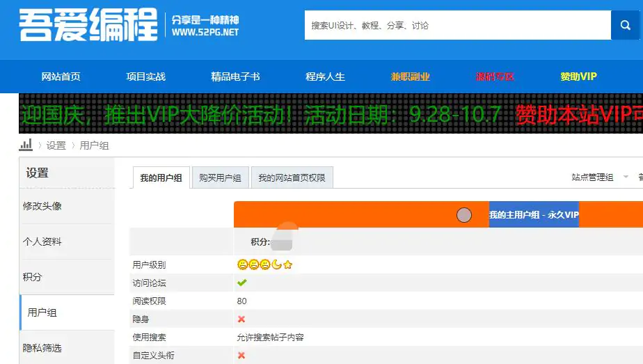Click the 用户级别 row label

tap(149, 264)
